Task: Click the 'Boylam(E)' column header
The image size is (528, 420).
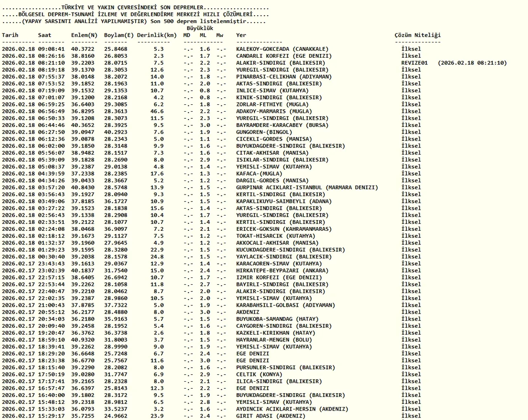Action: (119, 35)
